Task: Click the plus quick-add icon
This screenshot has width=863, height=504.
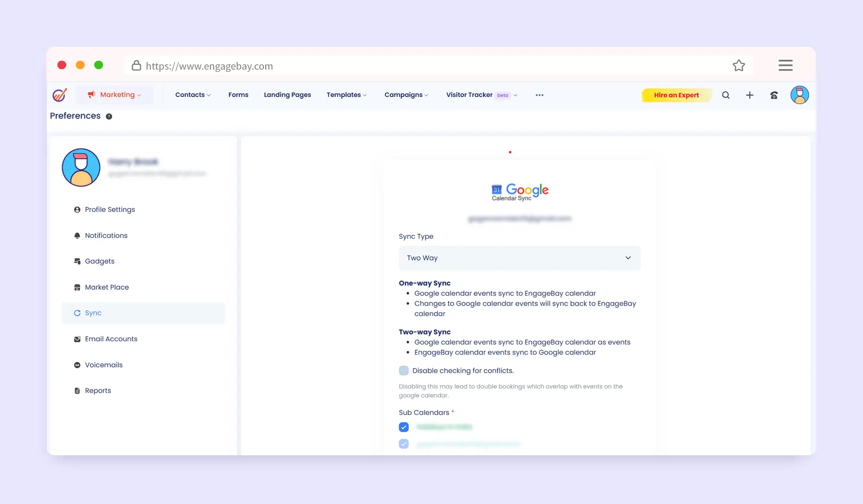Action: click(x=749, y=95)
